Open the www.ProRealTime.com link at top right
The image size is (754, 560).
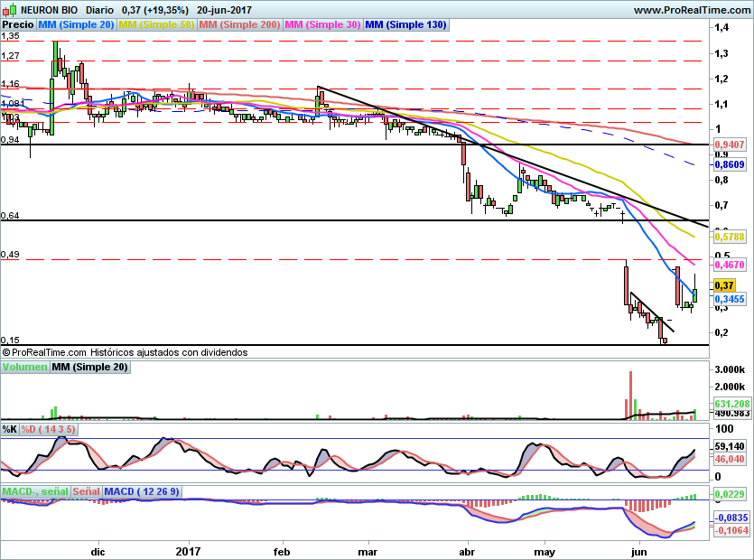[693, 9]
